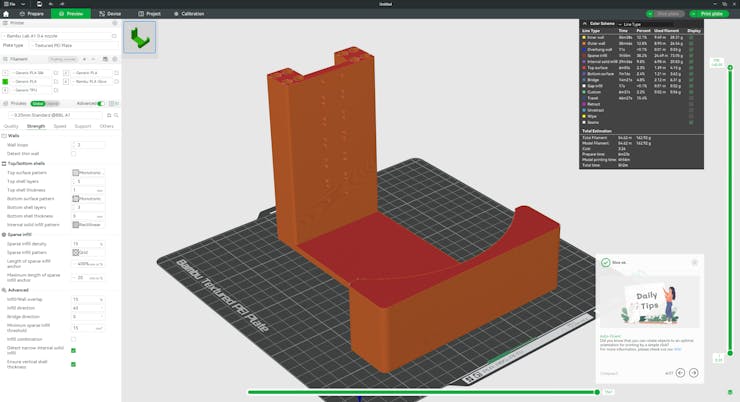Go to the next daily tip
The width and height of the screenshot is (740, 402).
(x=693, y=373)
